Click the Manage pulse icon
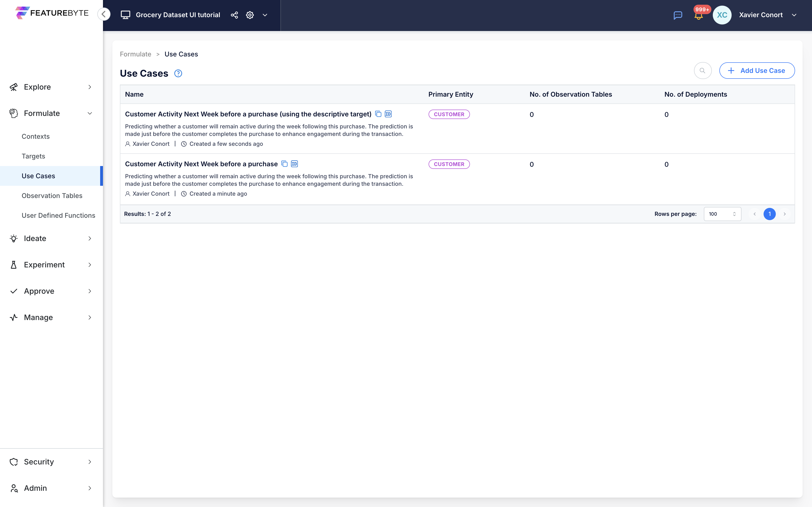This screenshot has width=812, height=507. click(13, 317)
